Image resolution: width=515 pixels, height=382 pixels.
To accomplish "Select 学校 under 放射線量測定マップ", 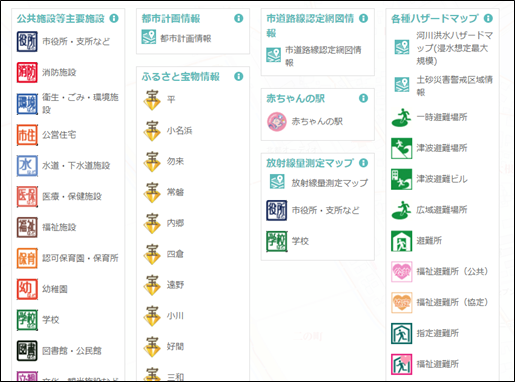I will pyautogui.click(x=288, y=241).
